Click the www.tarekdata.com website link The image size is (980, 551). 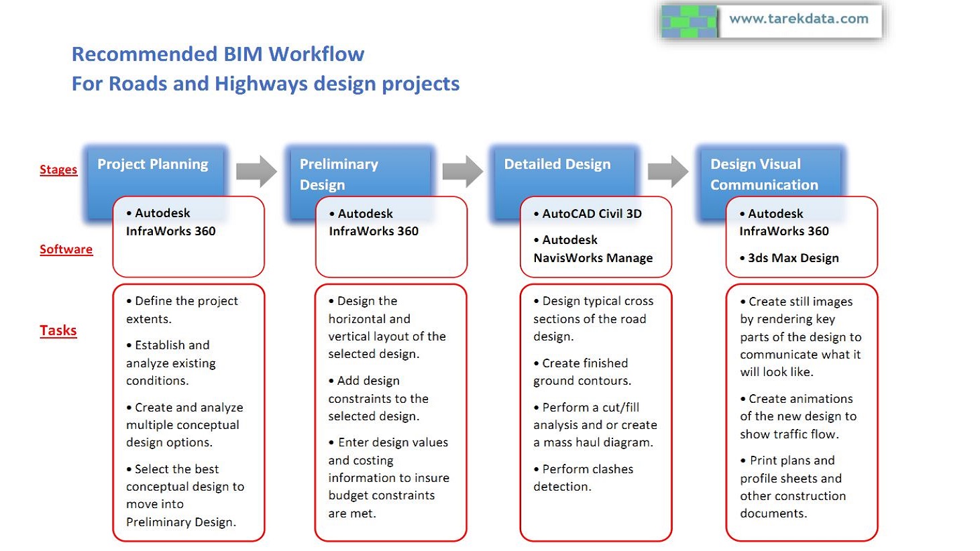point(798,19)
